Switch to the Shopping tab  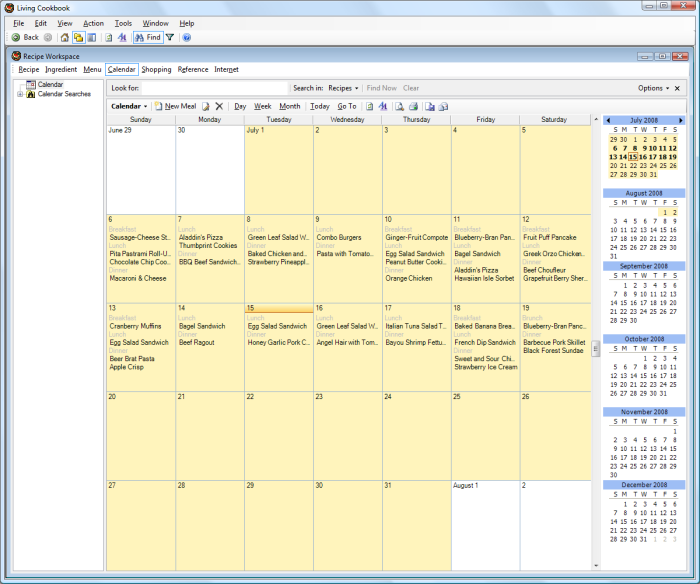pos(156,70)
